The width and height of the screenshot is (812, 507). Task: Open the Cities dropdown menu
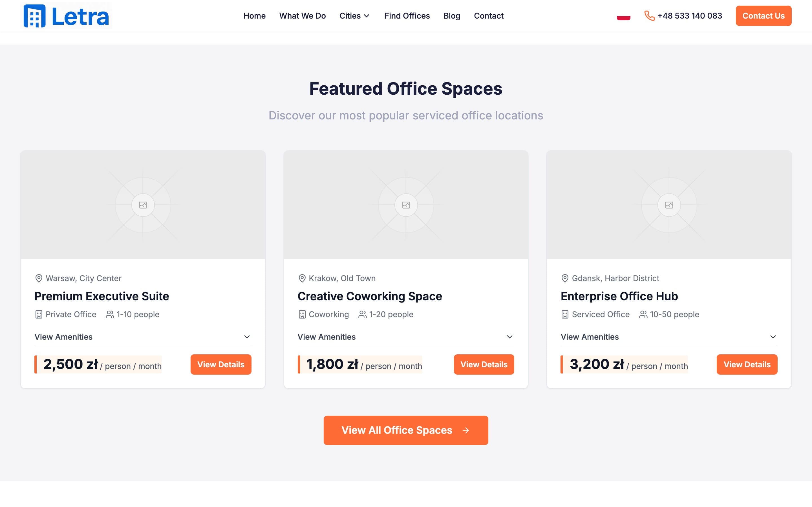[354, 16]
